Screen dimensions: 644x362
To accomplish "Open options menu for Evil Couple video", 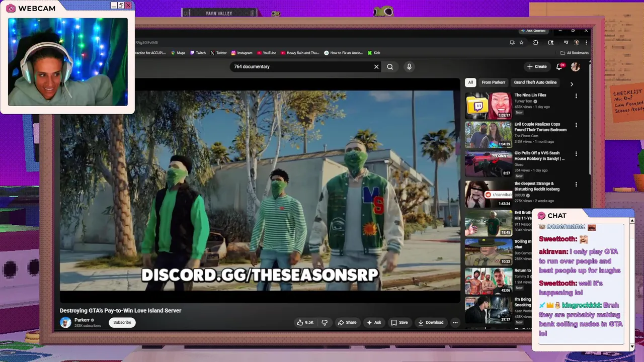I will coord(576,125).
